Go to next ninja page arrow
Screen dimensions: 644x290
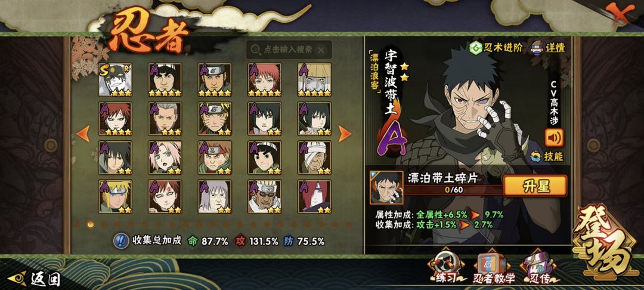pos(345,134)
